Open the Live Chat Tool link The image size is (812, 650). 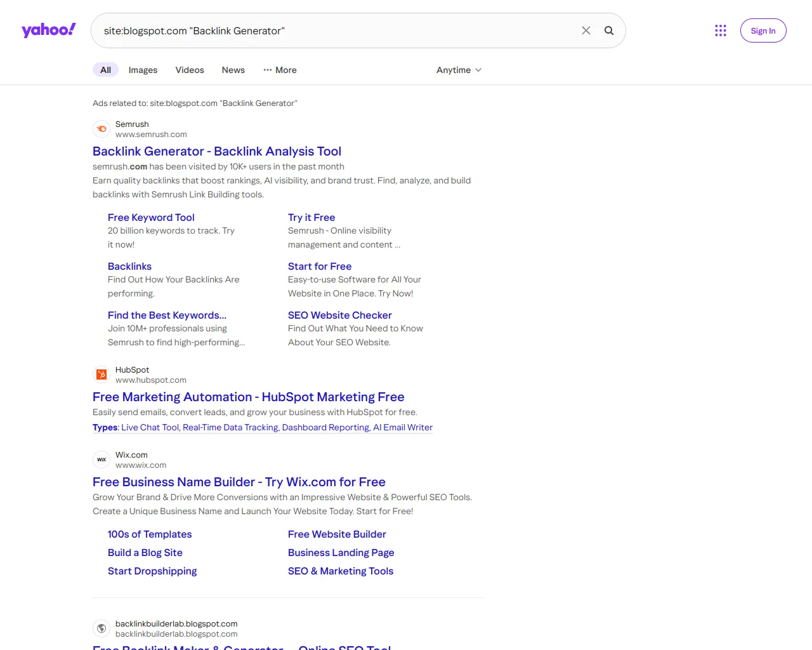[x=150, y=427]
